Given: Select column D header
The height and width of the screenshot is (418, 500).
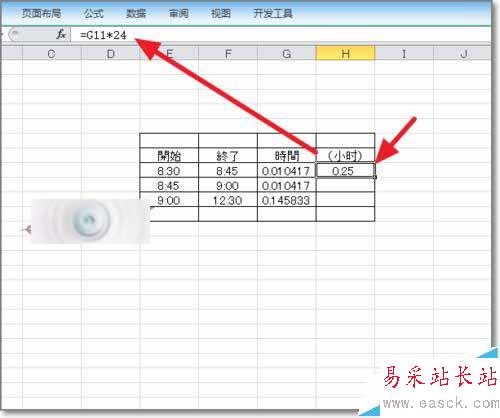Looking at the screenshot, I should 111,53.
